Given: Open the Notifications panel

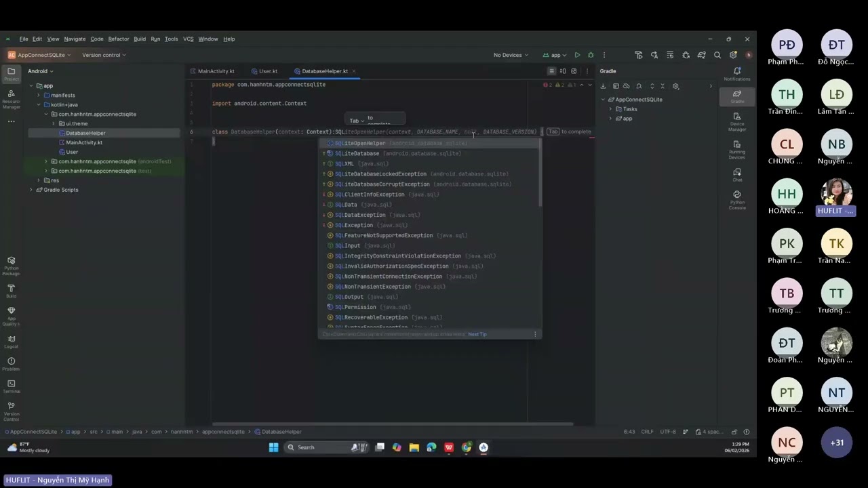Looking at the screenshot, I should tap(737, 73).
